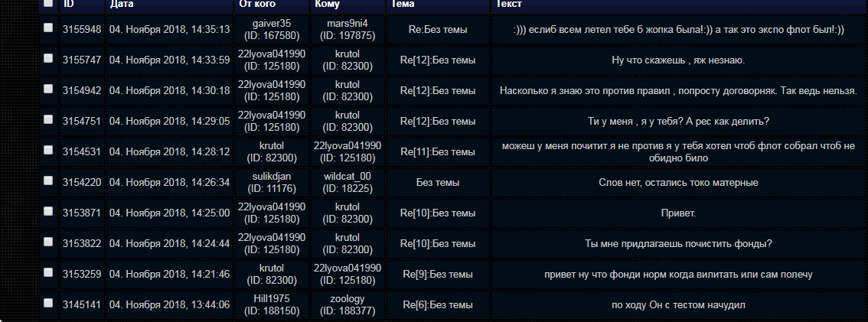Click message starting 'можеш у меня почитит'

(x=678, y=152)
